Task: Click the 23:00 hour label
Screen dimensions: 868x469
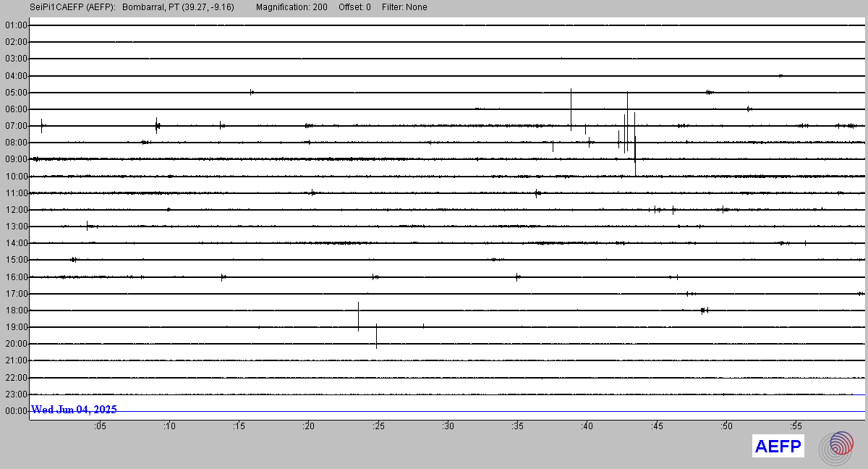Action: pyautogui.click(x=16, y=394)
